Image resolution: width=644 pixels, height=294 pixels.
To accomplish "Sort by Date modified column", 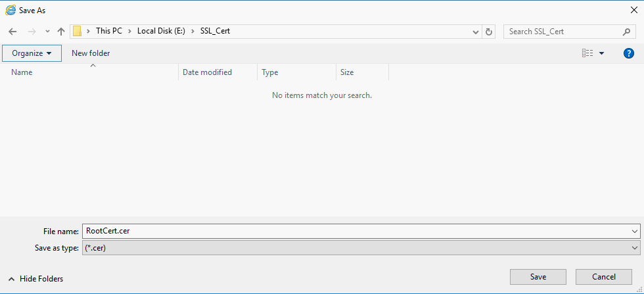I will point(207,72).
